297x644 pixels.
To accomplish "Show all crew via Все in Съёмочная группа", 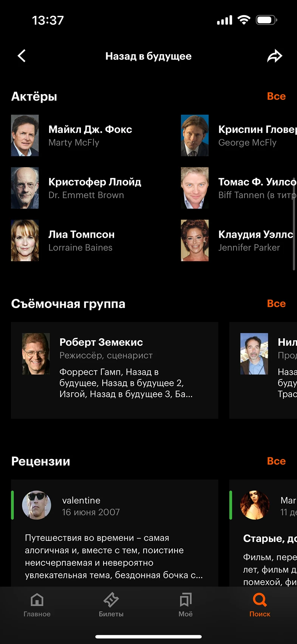I will 276,303.
